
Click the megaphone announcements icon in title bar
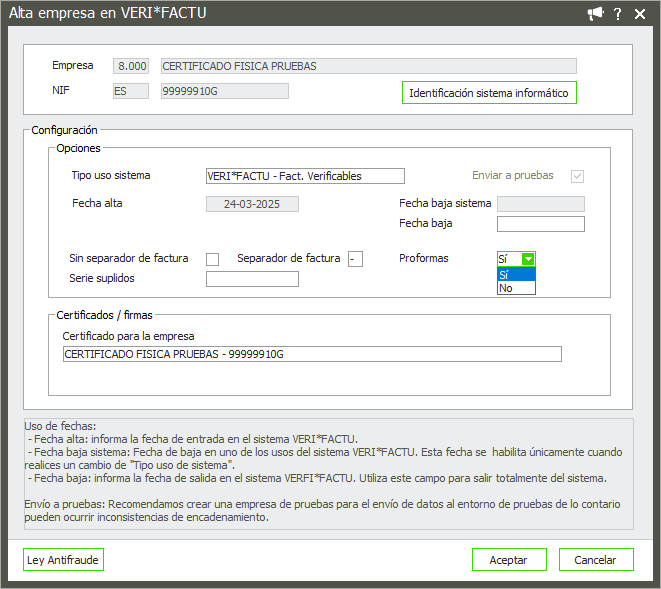(x=596, y=13)
